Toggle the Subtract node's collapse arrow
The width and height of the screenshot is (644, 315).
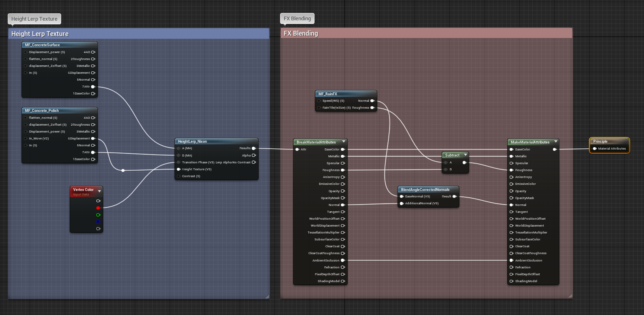[x=465, y=155]
